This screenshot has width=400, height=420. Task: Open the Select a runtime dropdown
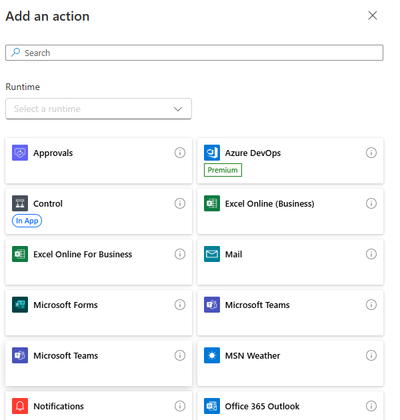tap(98, 109)
